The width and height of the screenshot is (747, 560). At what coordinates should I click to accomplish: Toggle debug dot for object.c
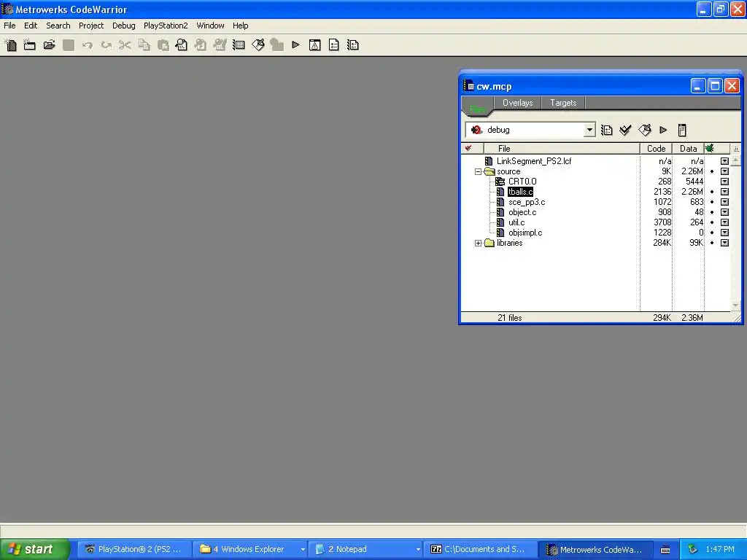point(712,212)
